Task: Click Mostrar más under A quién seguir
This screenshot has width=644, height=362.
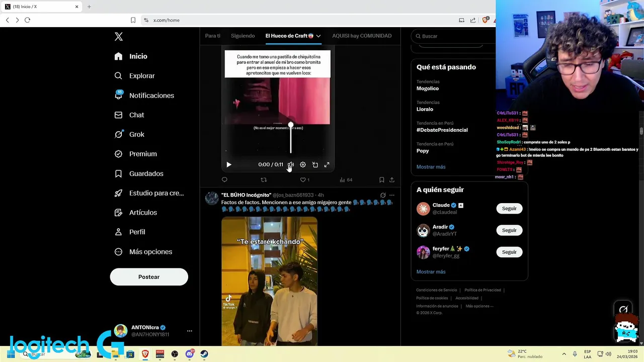Action: point(431,272)
